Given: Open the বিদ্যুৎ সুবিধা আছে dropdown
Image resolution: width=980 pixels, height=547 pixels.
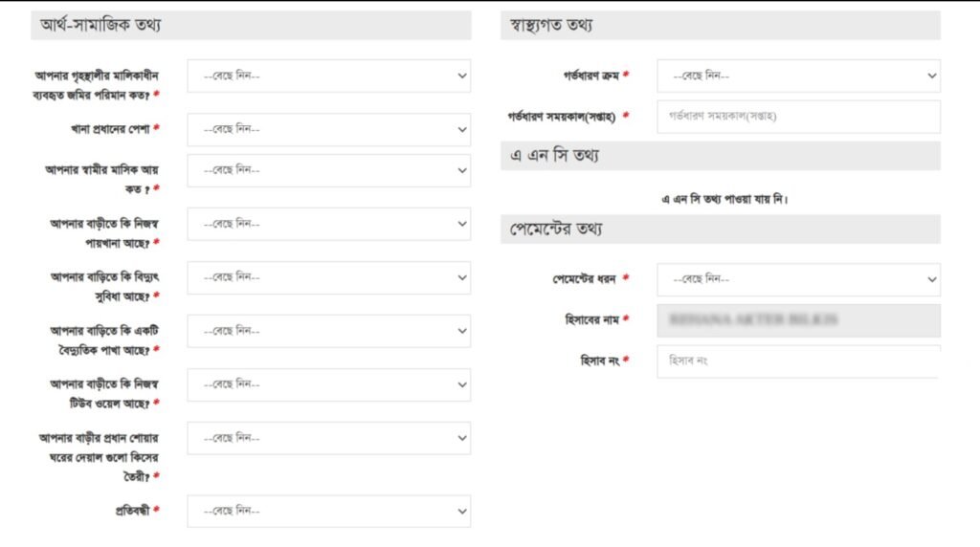Looking at the screenshot, I should pos(328,277).
